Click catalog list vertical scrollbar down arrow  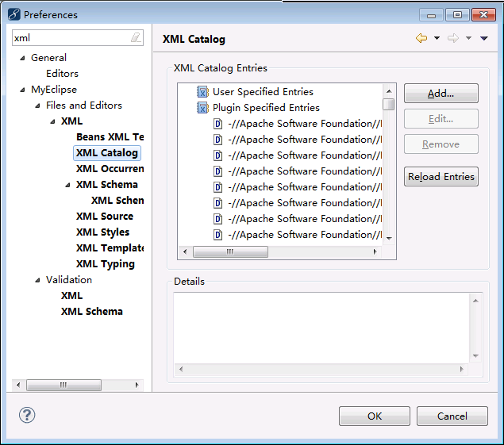389,239
